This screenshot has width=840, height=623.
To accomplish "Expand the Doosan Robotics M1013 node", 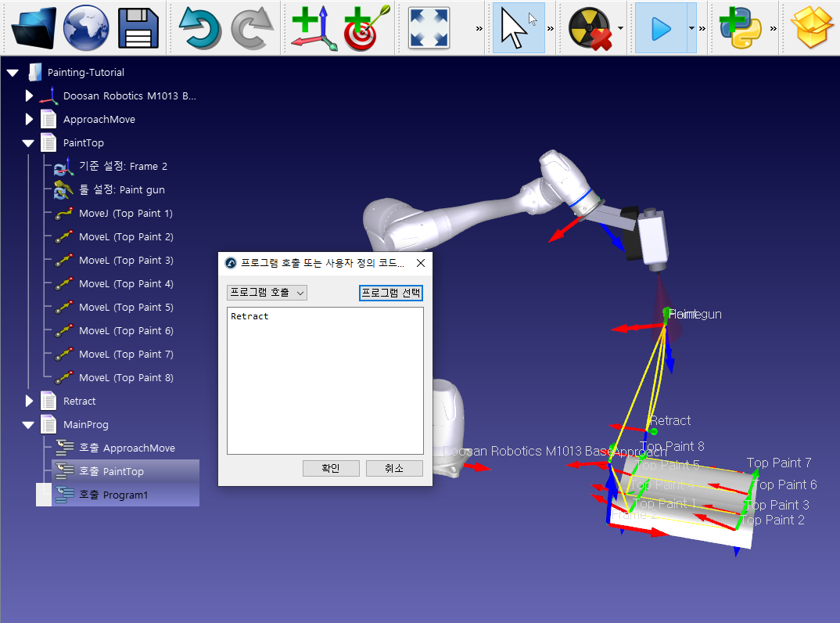I will coord(29,96).
